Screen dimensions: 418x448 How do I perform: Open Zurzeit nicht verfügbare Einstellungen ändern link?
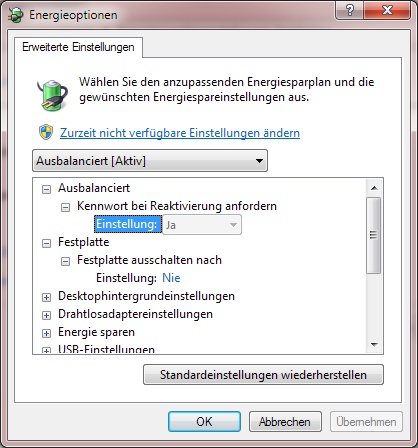tap(180, 133)
